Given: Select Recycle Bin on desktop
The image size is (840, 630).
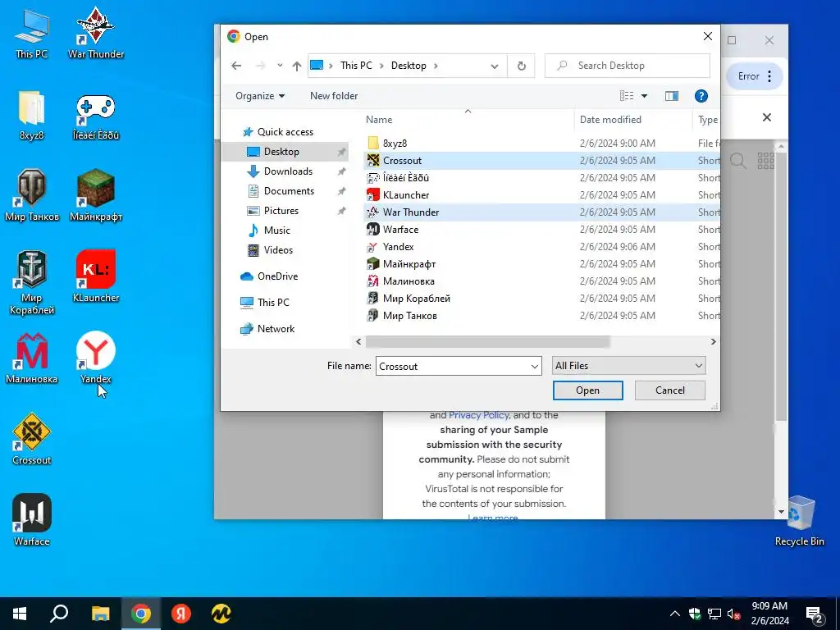Looking at the screenshot, I should click(799, 521).
